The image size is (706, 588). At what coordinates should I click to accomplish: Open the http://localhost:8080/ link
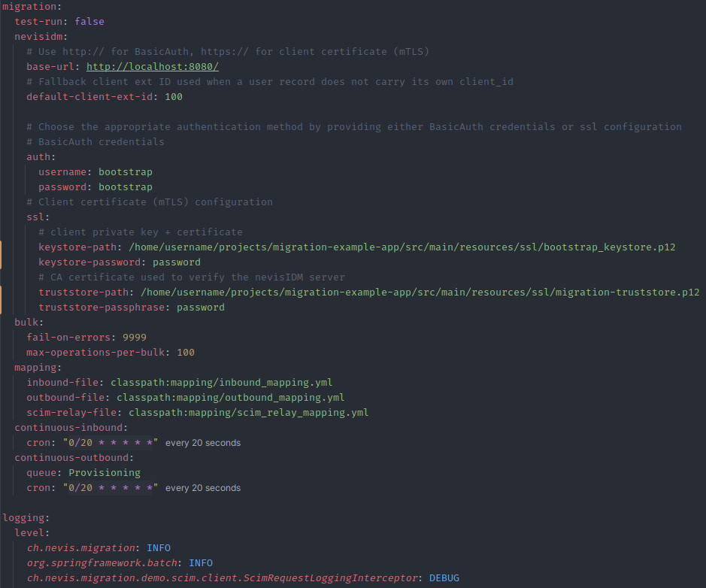(153, 67)
